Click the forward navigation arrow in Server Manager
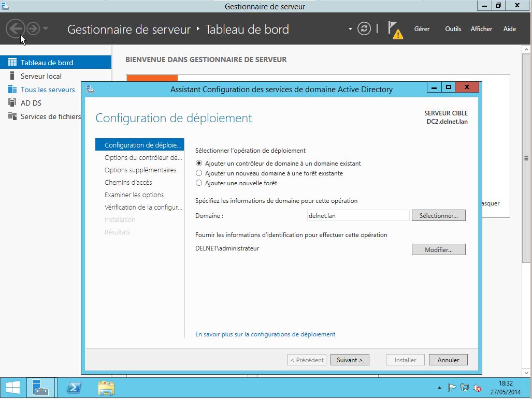Screen dimensions: 532x399 (33, 28)
